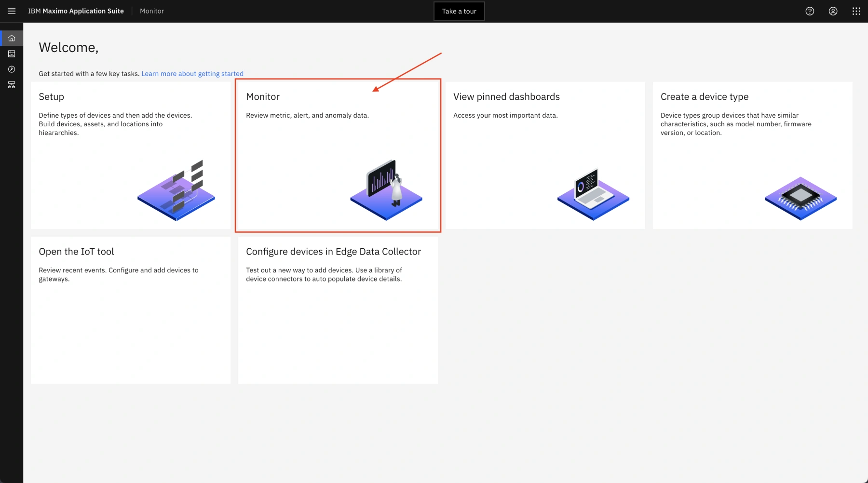868x483 pixels.
Task: Open the help question mark icon
Action: click(x=810, y=11)
